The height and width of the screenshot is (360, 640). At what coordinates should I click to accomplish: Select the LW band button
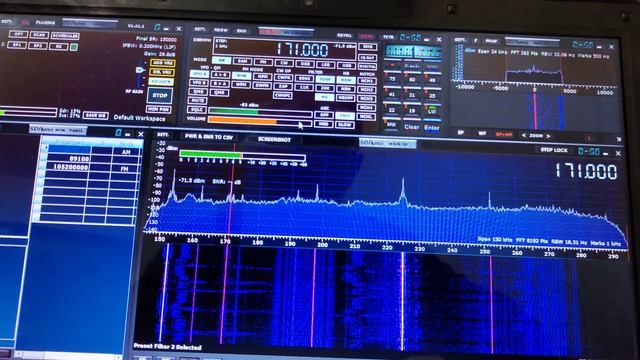tap(432, 111)
